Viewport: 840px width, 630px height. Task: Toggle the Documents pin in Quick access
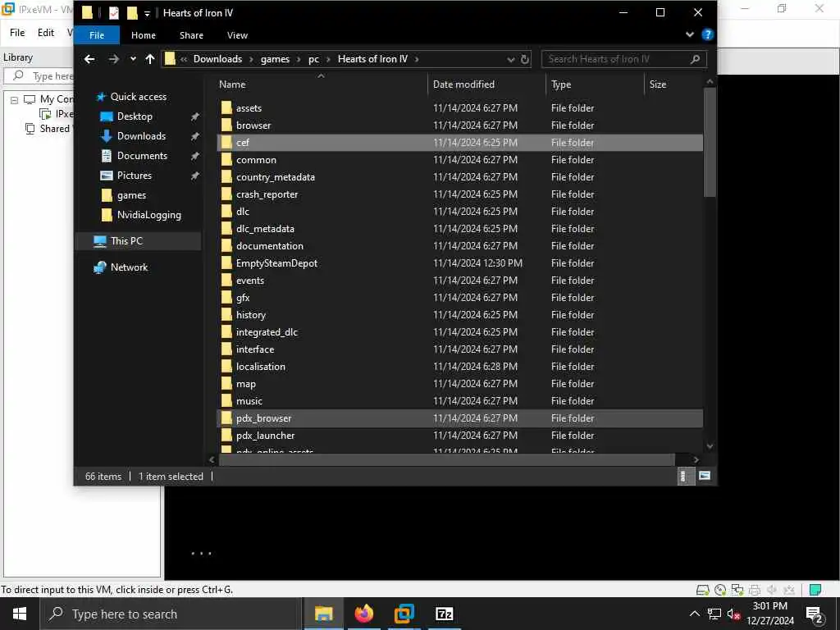pos(195,156)
